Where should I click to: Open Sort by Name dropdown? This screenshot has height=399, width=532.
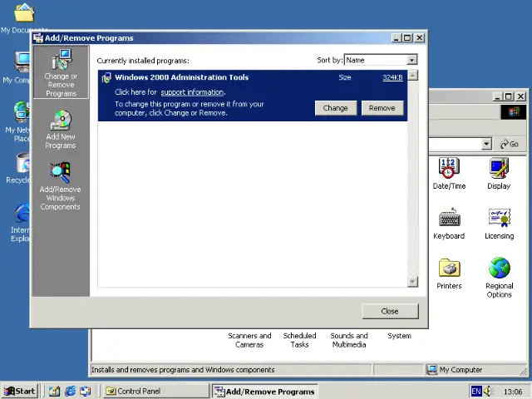(411, 60)
